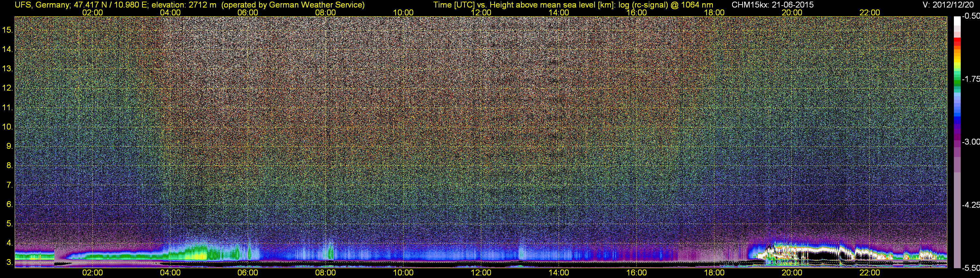Click the colorbar value -3.00
Image resolution: width=980 pixels, height=278 pixels.
[x=971, y=142]
